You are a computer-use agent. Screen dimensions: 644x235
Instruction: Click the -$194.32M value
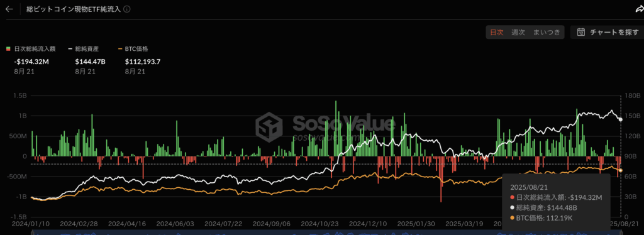(x=31, y=62)
